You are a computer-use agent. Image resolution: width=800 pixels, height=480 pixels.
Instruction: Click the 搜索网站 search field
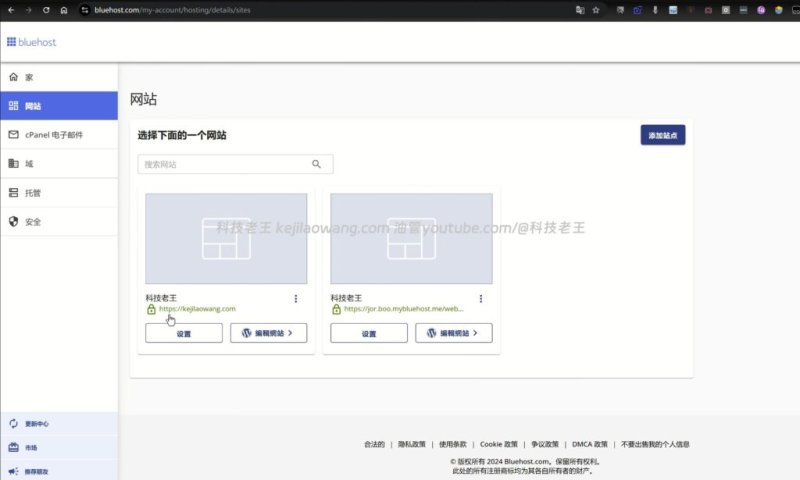tap(235, 164)
